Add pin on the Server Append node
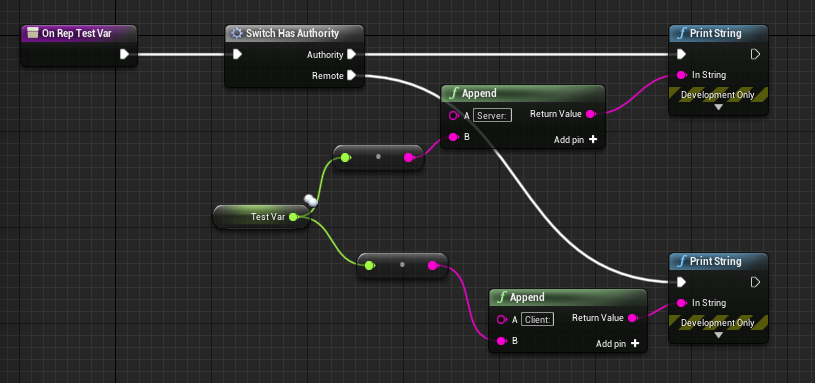 (575, 140)
